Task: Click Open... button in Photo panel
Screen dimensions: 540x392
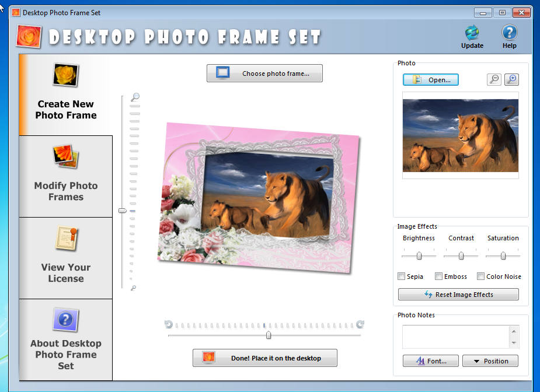Action: [x=431, y=79]
